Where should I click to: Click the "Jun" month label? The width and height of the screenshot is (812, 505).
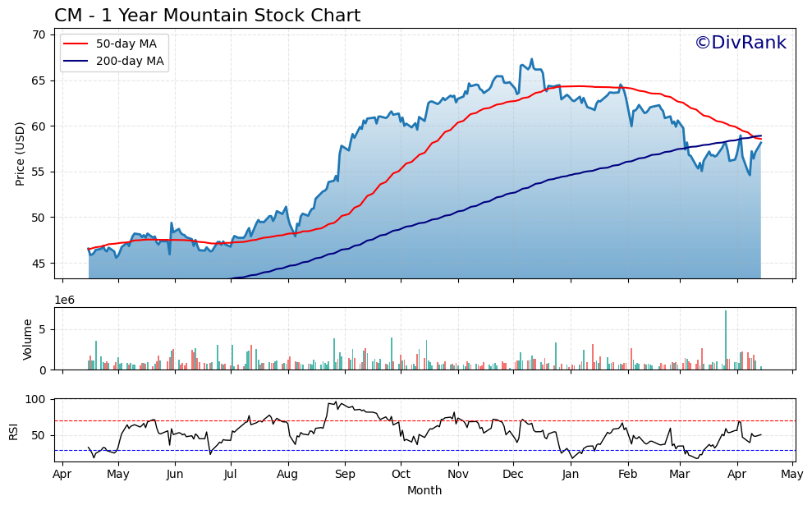point(175,475)
